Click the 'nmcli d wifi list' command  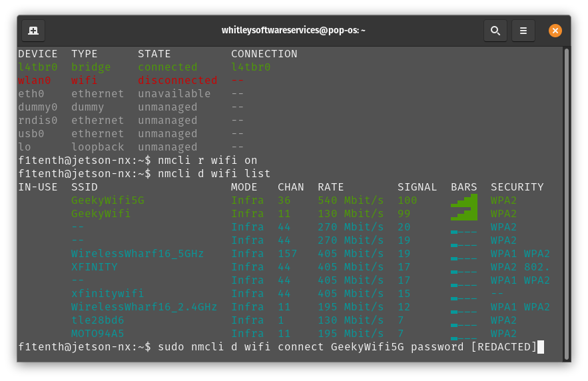point(214,173)
